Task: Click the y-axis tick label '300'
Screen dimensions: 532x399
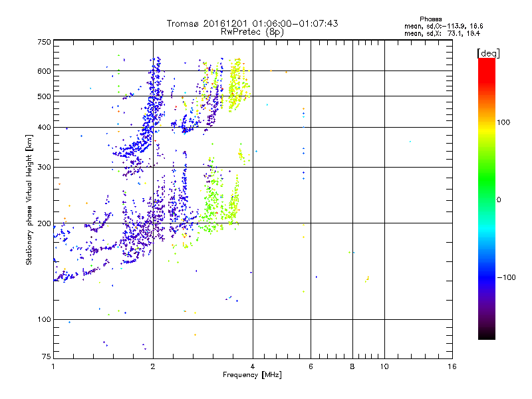Action: pyautogui.click(x=44, y=167)
